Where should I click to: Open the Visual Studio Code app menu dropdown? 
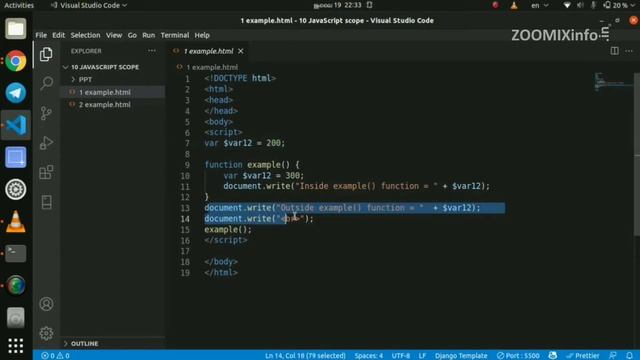(x=89, y=5)
